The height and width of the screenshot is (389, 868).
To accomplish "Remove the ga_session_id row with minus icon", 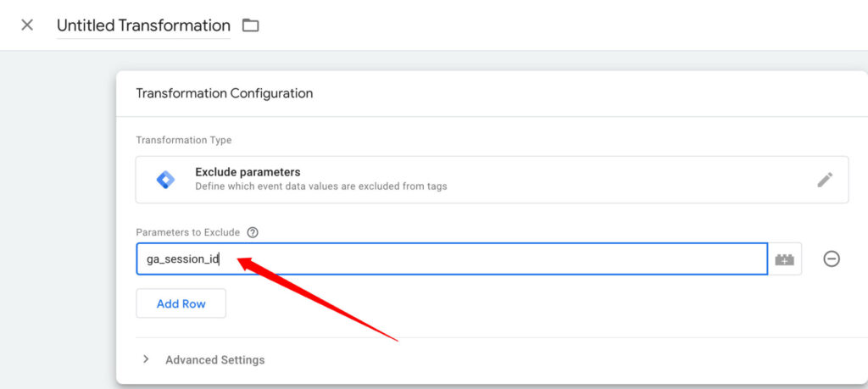I will click(832, 259).
